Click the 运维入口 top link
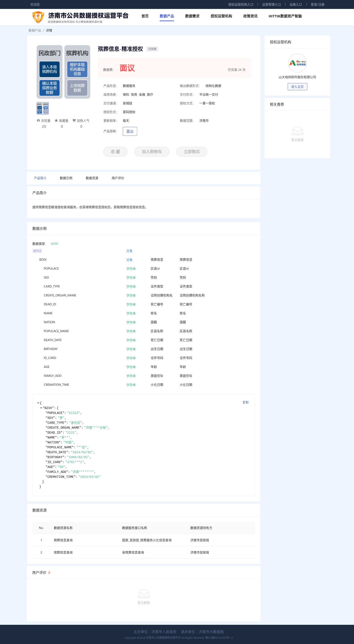This screenshot has height=644, width=354. (x=296, y=4)
